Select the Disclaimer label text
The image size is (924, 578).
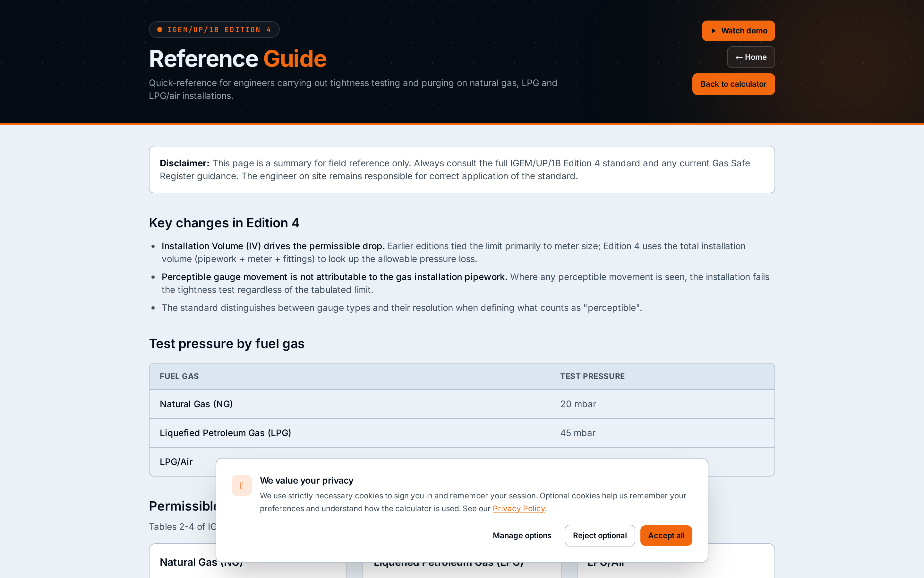[184, 163]
